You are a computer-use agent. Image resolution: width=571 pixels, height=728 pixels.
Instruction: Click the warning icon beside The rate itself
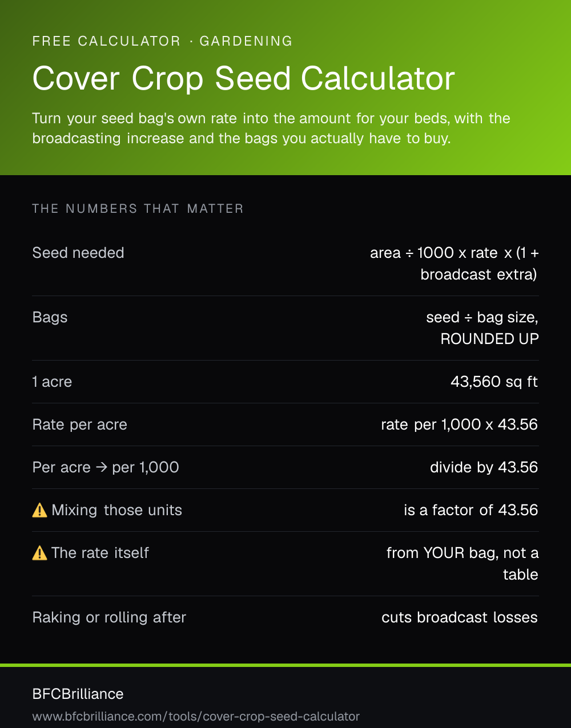coord(40,553)
